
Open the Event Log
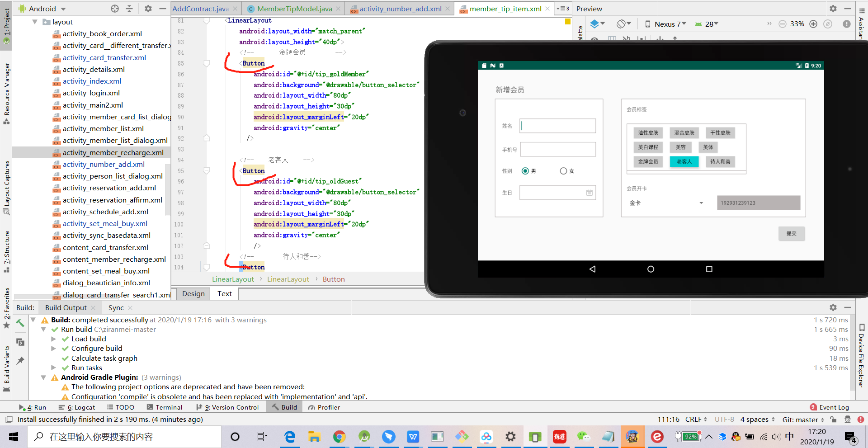(x=830, y=407)
